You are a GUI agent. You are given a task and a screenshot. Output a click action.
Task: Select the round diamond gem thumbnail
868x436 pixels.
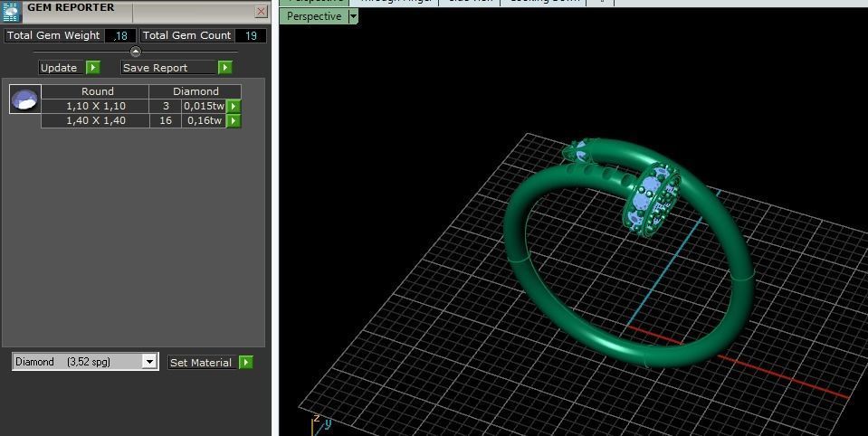[x=25, y=100]
